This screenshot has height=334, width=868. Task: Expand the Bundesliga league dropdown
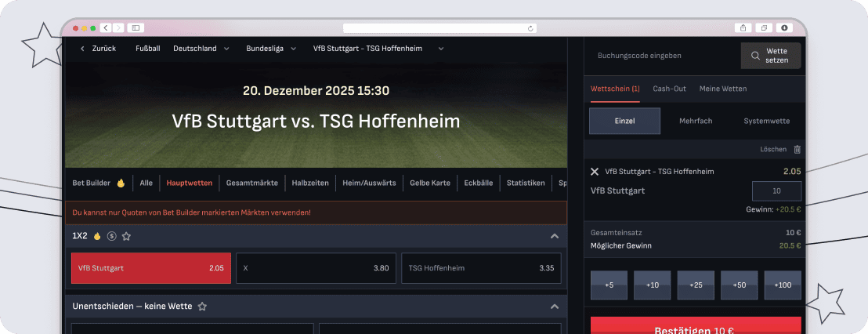coord(271,49)
